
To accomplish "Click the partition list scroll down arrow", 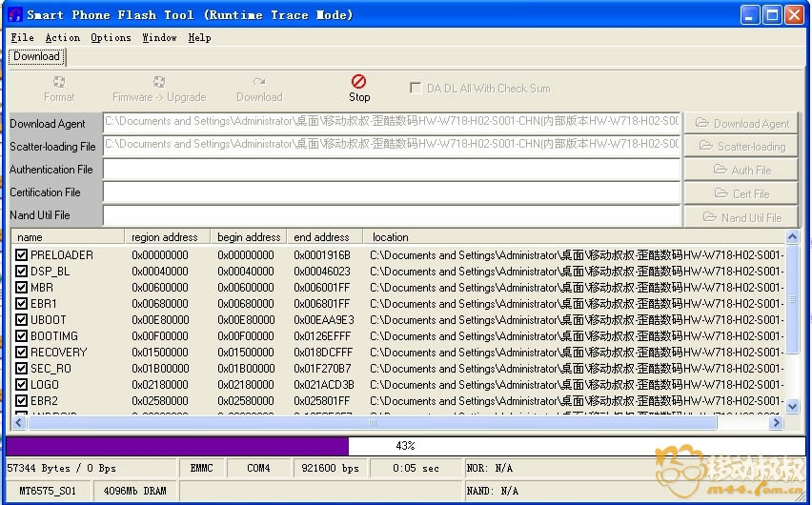I will (x=792, y=406).
